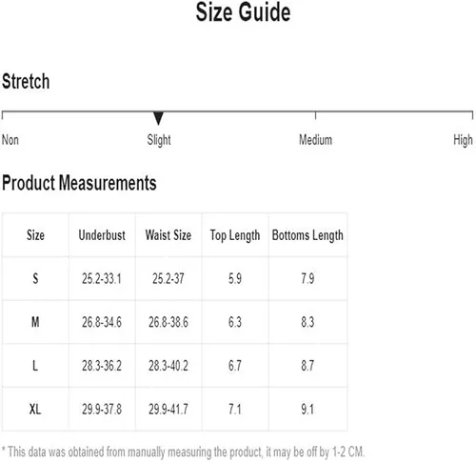
Task: Select the size S row label
Action: click(35, 279)
